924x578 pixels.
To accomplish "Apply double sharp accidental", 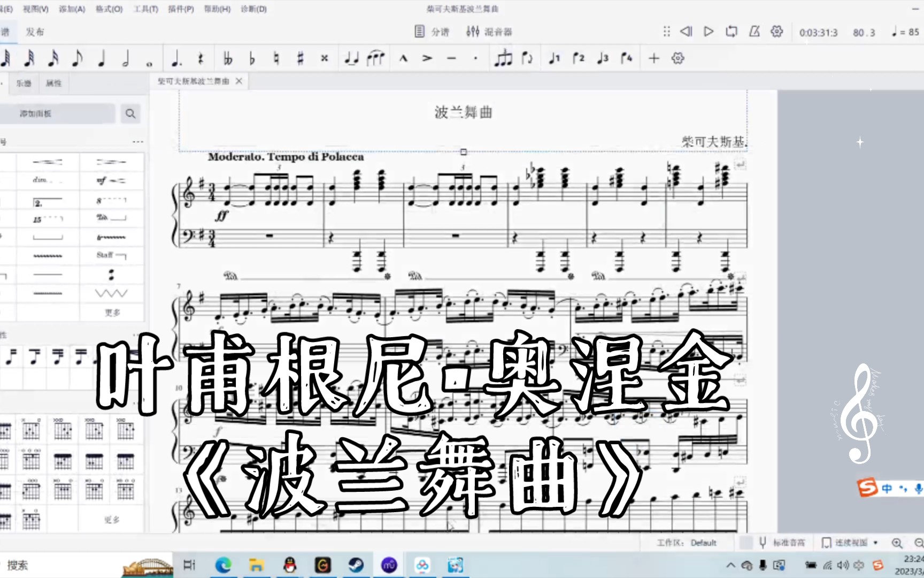I will coord(324,58).
